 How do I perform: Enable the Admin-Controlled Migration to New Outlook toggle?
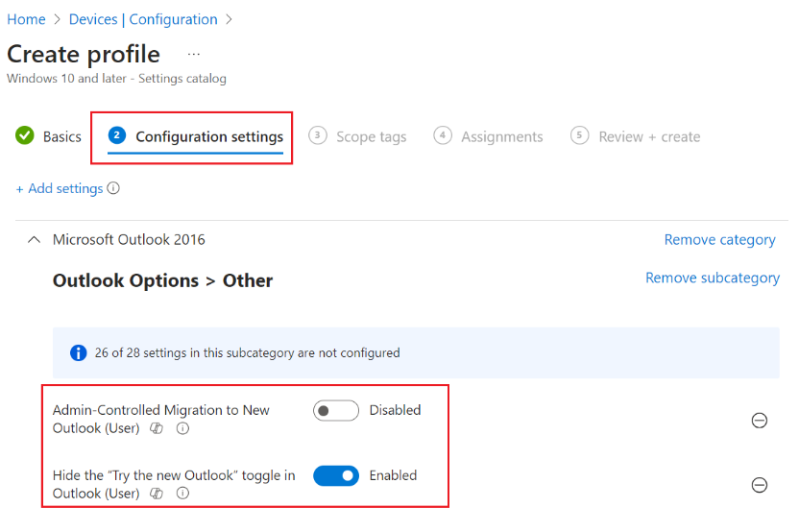click(x=336, y=411)
